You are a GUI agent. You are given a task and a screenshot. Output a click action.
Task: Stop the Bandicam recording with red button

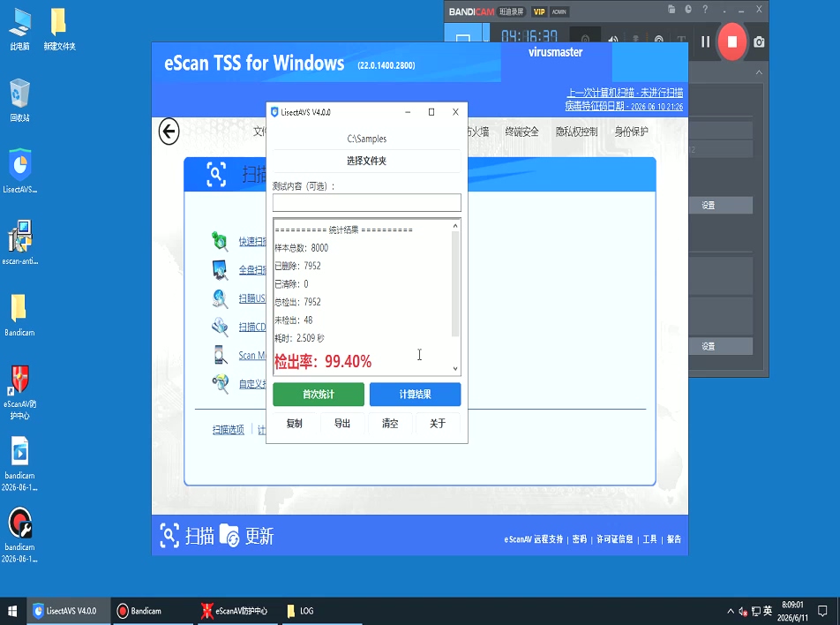(x=731, y=41)
